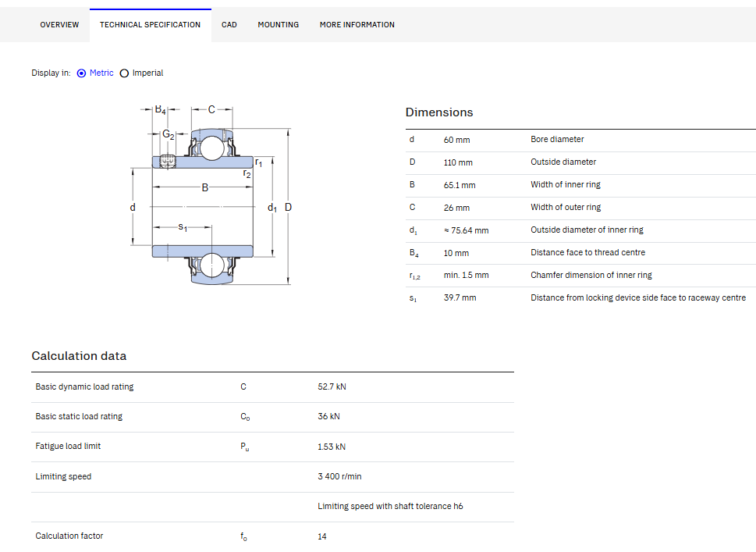Switch to the CAD tab

[229, 25]
